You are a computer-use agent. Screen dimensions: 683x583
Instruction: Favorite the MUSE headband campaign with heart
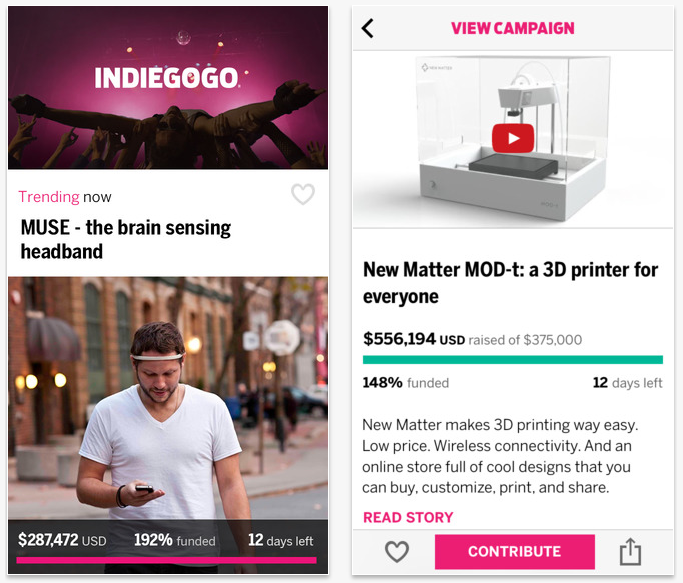pyautogui.click(x=302, y=195)
